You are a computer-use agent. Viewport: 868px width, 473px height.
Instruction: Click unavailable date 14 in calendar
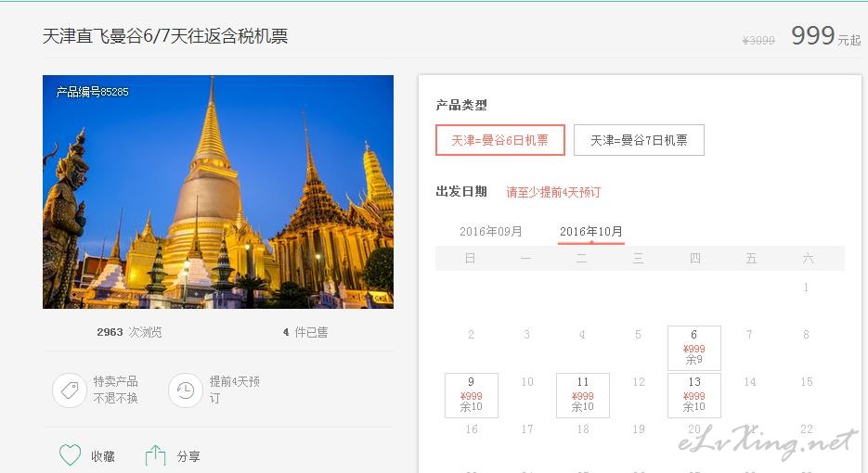click(750, 382)
